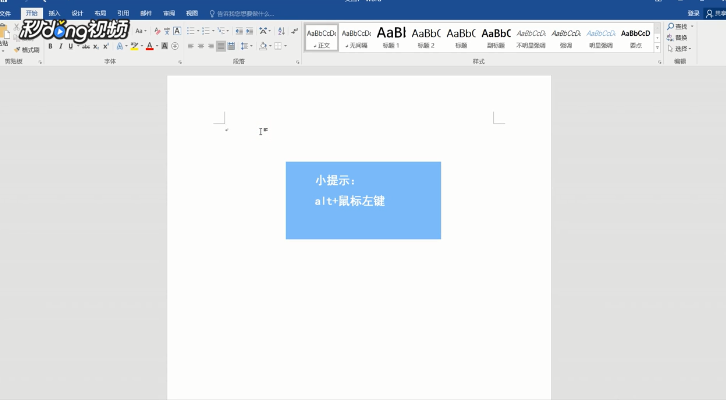726x400 pixels.
Task: Click the Format Painter button
Action: point(27,50)
